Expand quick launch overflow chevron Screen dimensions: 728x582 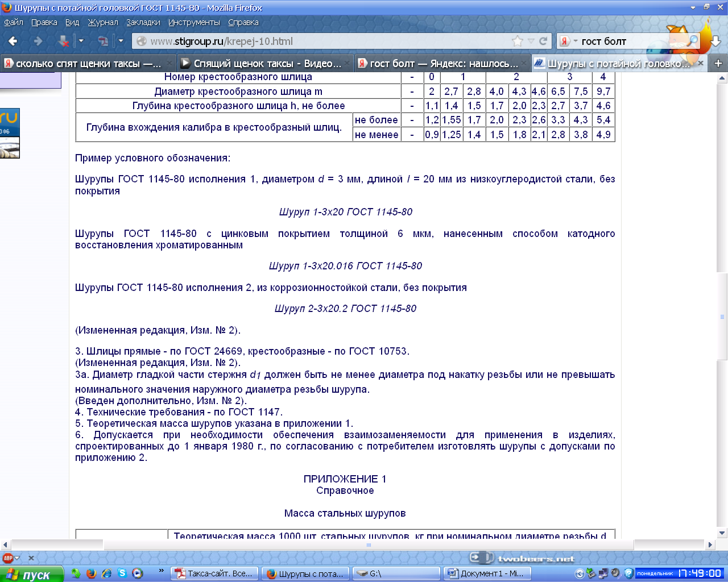162,570
